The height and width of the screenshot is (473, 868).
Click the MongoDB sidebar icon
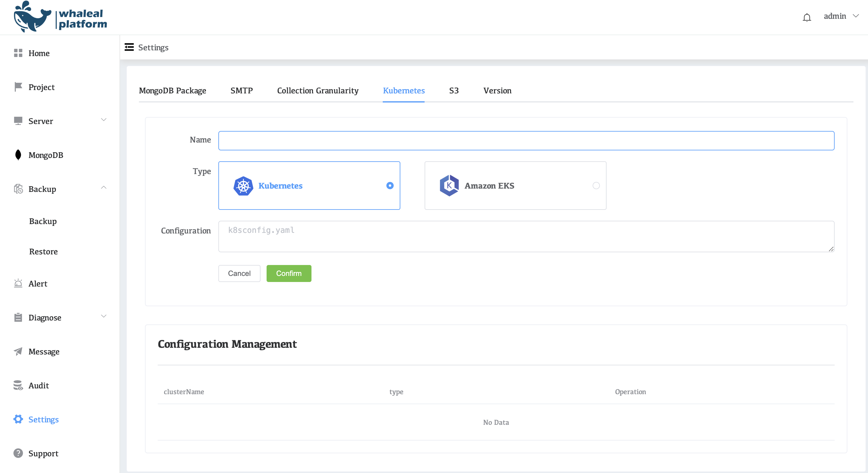pos(18,155)
